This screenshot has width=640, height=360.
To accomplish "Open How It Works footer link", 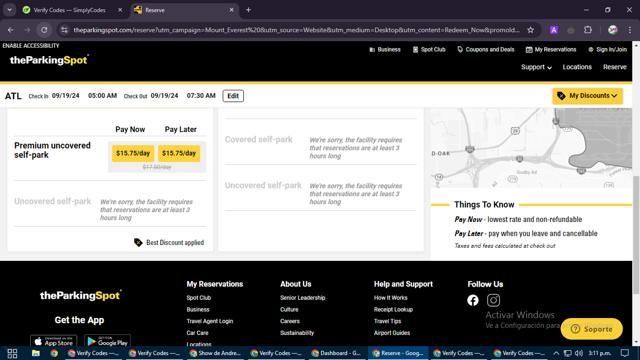I will point(390,298).
